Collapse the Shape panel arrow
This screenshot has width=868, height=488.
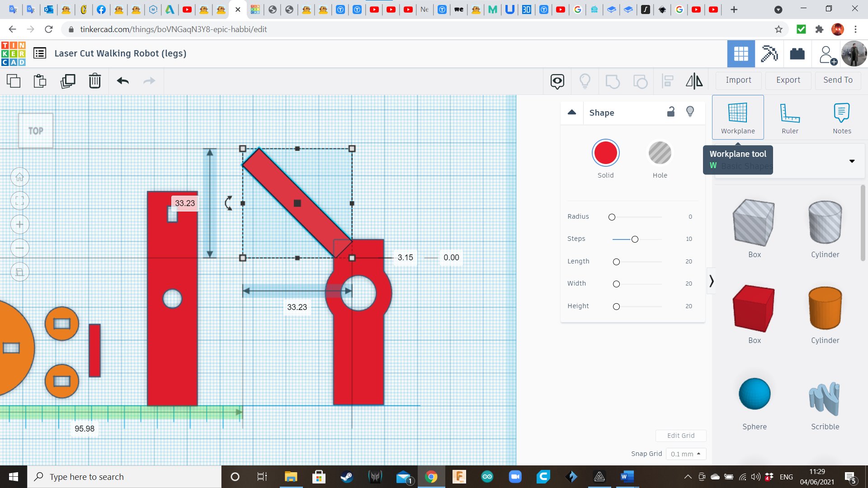[x=572, y=113]
